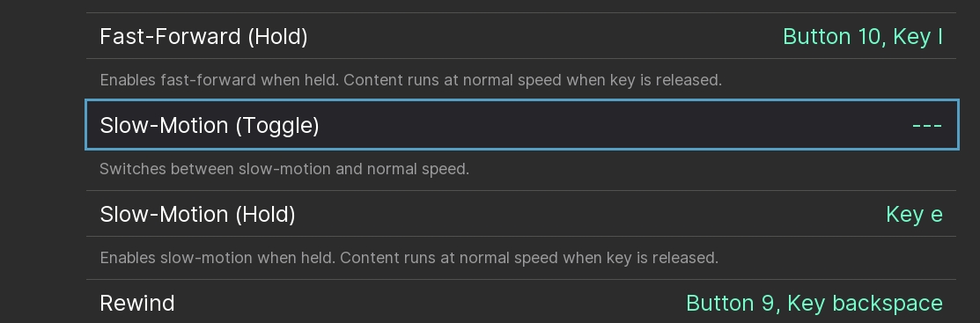Click the 'Button 9, Key backspace' binding
Image resolution: width=980 pixels, height=323 pixels.
tap(814, 303)
